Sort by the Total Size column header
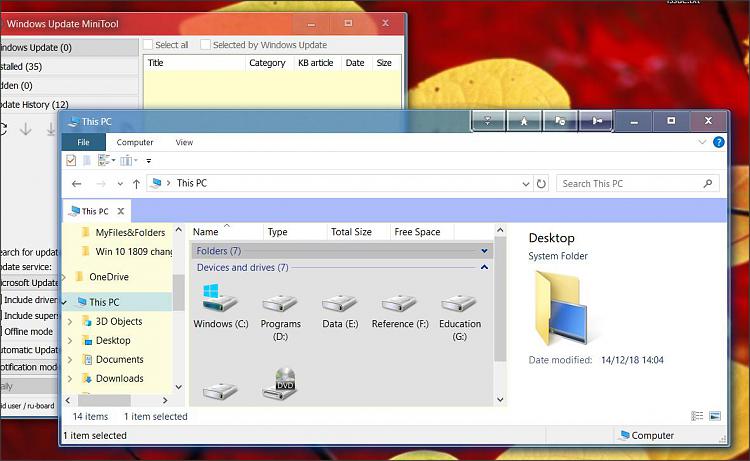The height and width of the screenshot is (461, 750). [x=358, y=231]
